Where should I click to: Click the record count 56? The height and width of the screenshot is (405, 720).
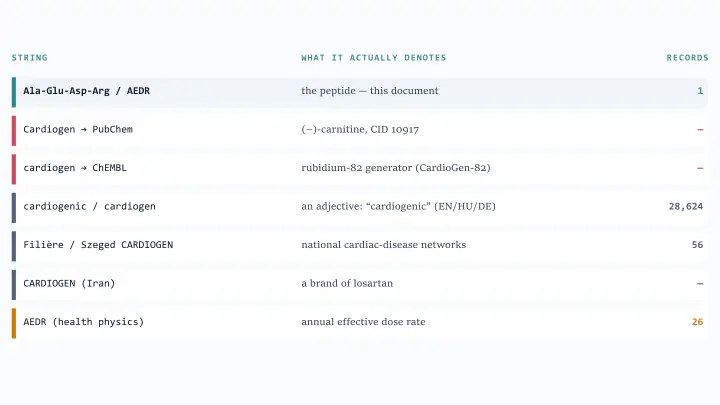697,245
